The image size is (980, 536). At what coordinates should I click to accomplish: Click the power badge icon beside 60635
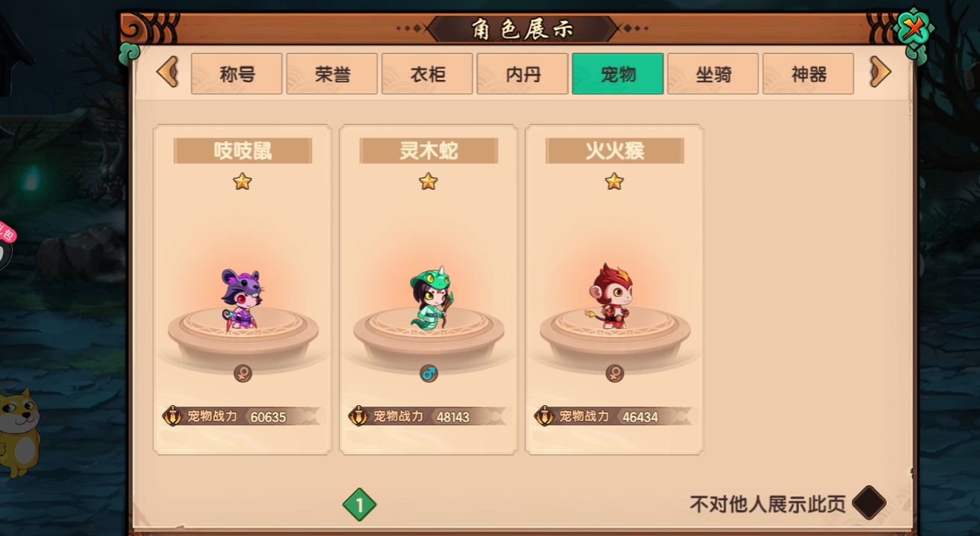tap(173, 416)
